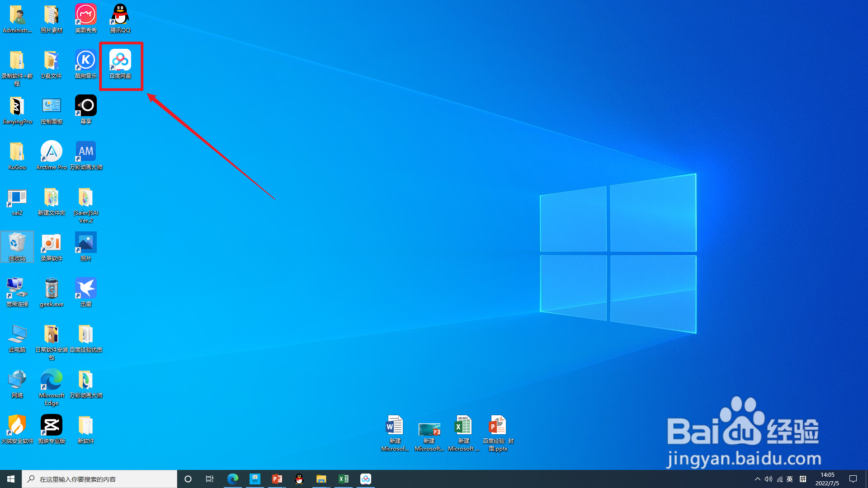Select the 照片素材 folder icon
Viewport: 868px width, 488px height.
(x=52, y=19)
